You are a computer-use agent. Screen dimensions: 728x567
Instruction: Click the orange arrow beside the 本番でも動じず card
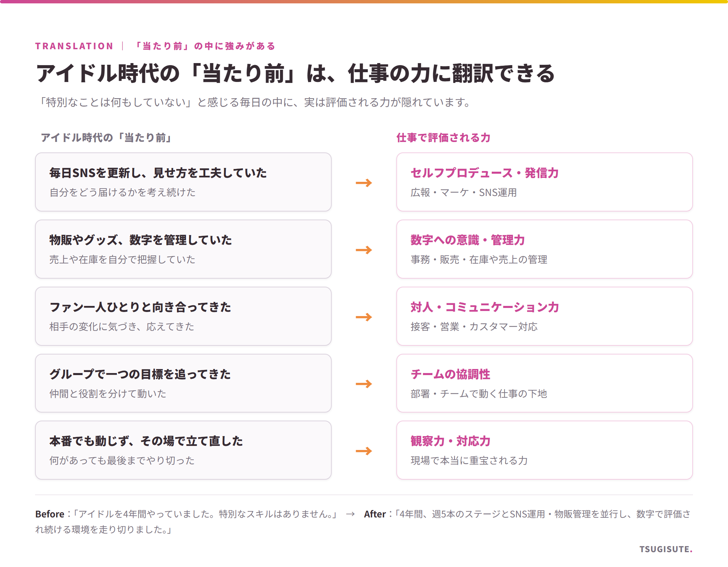click(364, 451)
